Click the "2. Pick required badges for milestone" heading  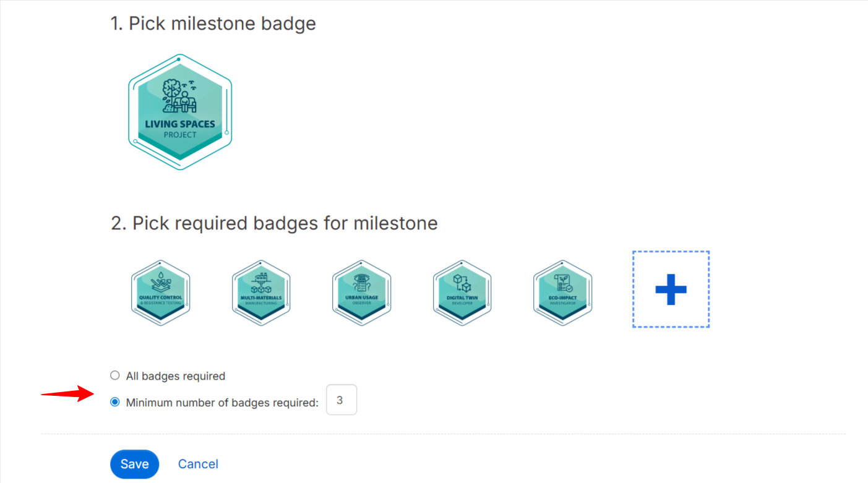(x=274, y=223)
